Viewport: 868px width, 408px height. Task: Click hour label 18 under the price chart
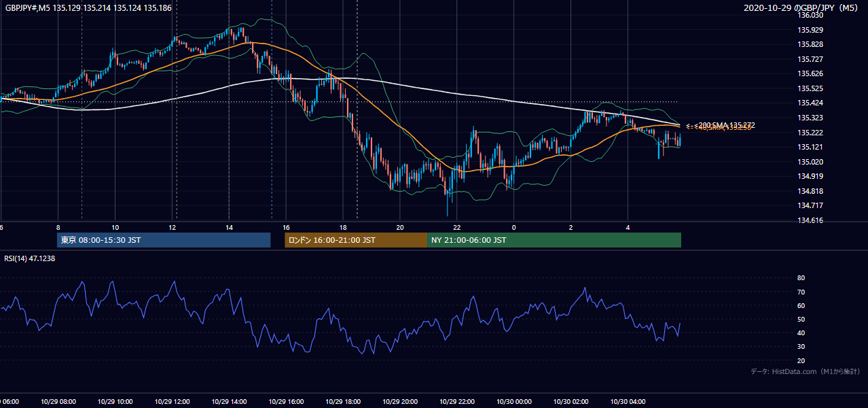[343, 227]
